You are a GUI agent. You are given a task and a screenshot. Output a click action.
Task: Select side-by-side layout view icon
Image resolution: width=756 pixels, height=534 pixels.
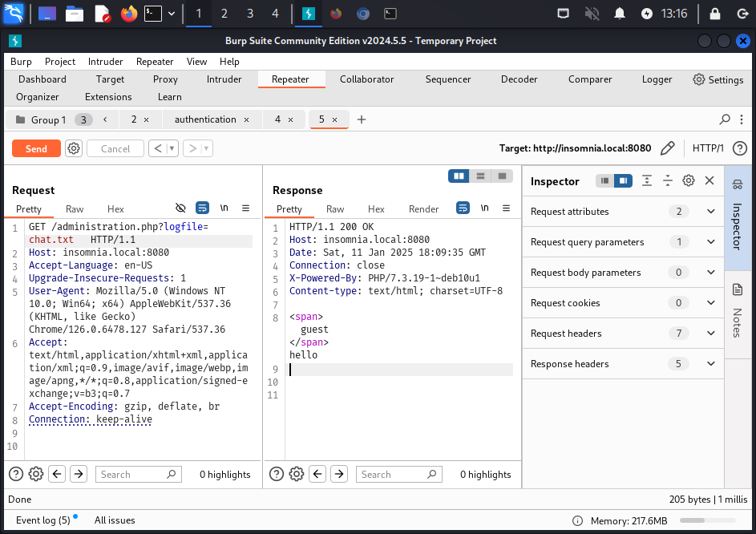pos(459,176)
